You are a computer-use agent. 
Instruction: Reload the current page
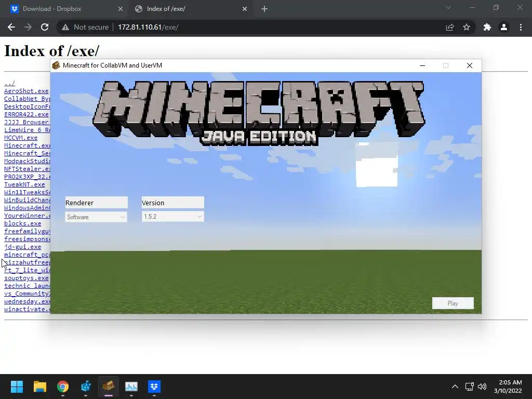(x=45, y=27)
